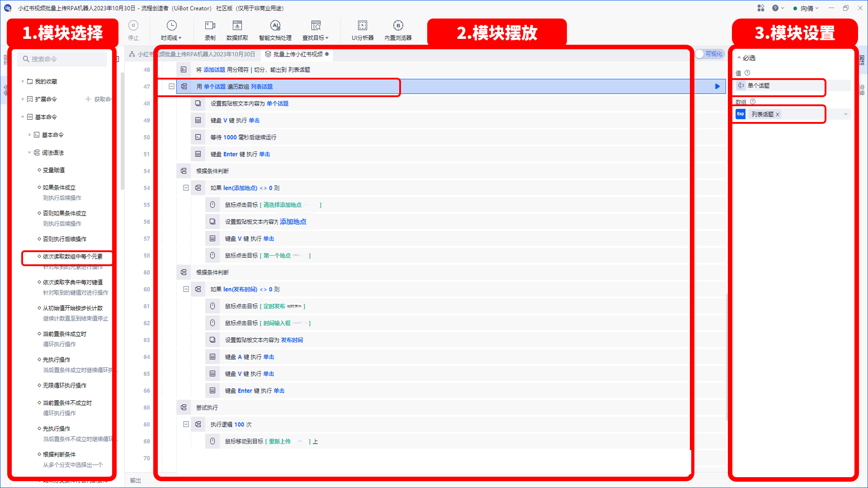Image resolution: width=868 pixels, height=488 pixels.
Task: Collapse the 必选 properties section
Action: point(739,58)
